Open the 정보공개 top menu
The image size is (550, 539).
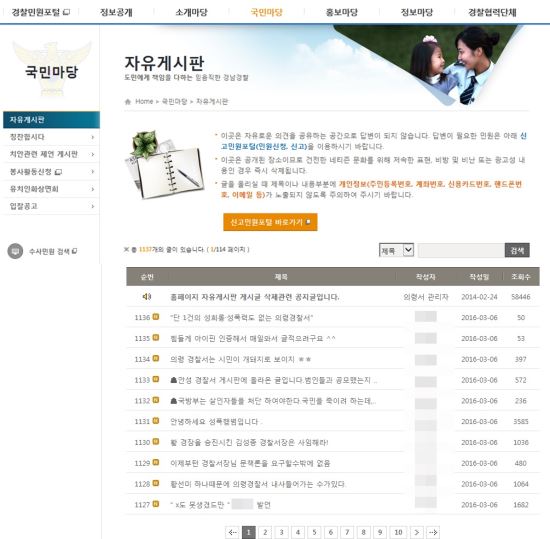(x=116, y=12)
